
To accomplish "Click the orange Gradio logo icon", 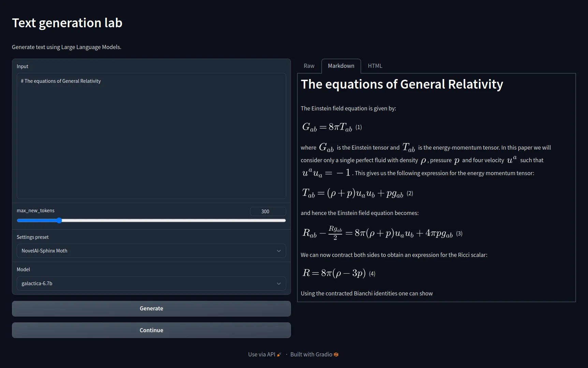I will pos(336,354).
